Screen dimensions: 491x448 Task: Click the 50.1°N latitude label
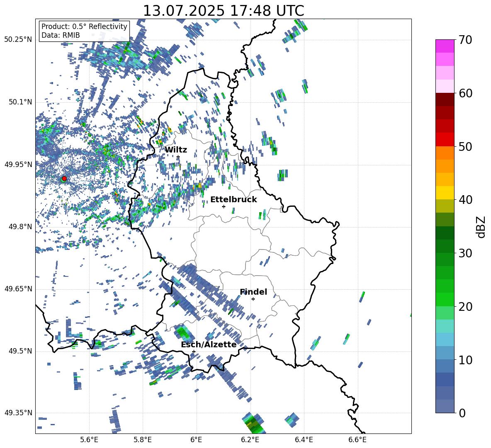pos(20,102)
